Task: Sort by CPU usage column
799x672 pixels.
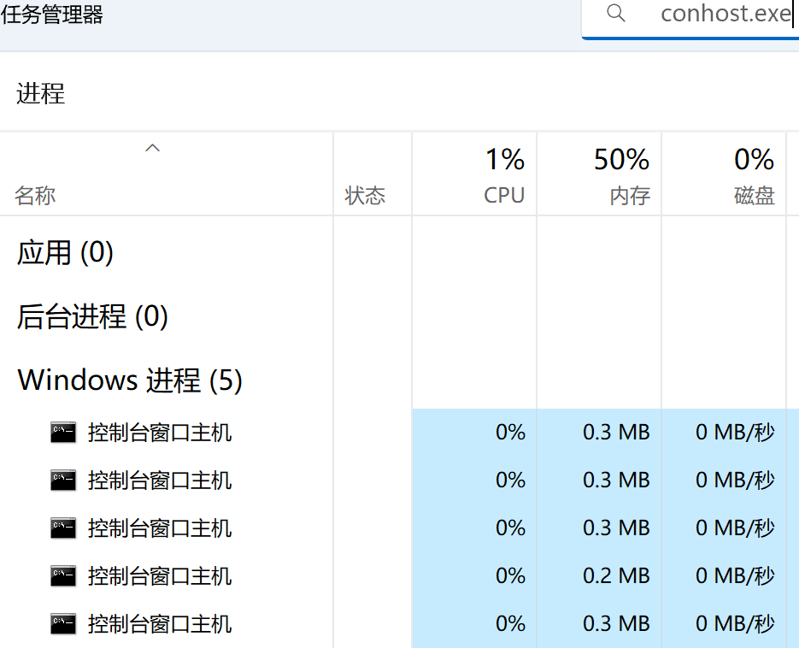Action: click(474, 174)
